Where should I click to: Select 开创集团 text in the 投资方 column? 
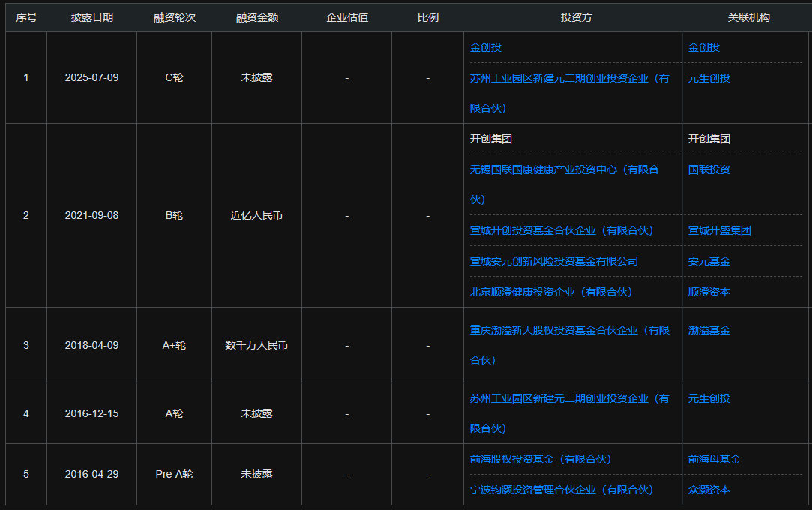point(490,139)
